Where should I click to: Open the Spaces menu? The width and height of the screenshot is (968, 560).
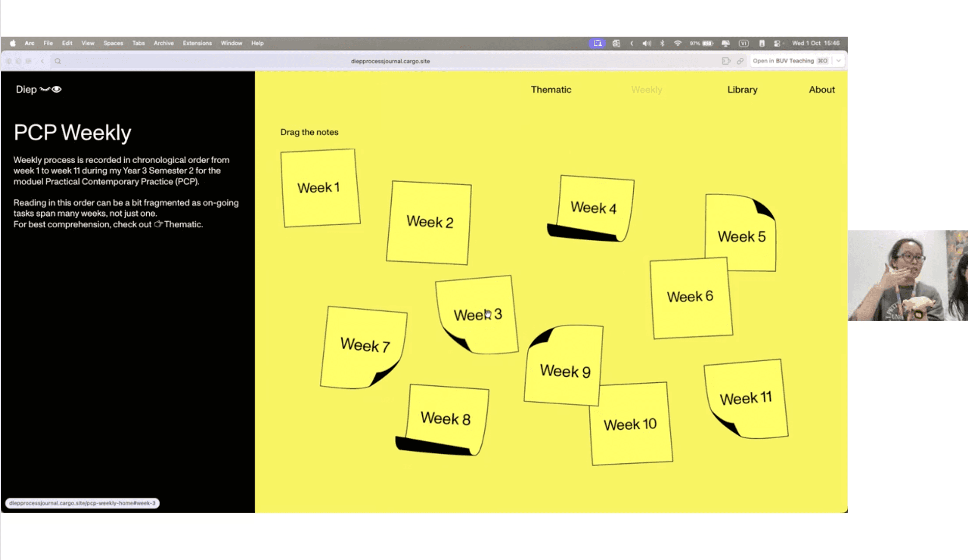coord(113,43)
